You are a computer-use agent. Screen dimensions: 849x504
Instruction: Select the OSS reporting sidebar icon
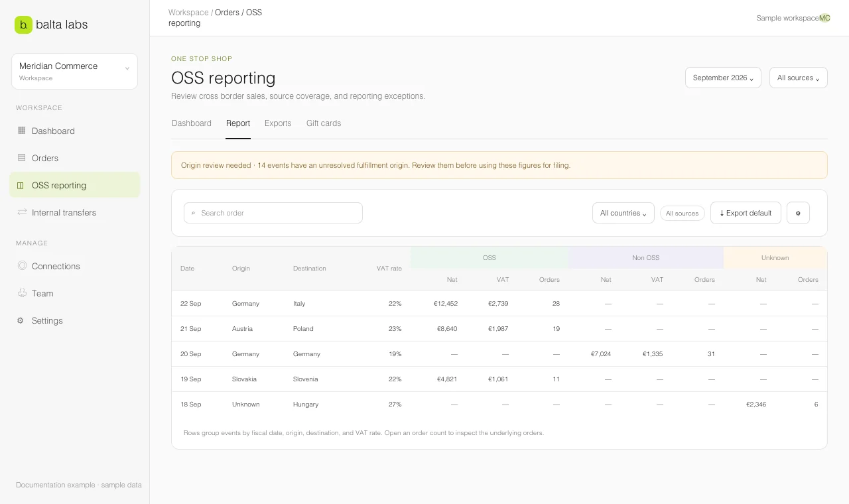coord(21,185)
